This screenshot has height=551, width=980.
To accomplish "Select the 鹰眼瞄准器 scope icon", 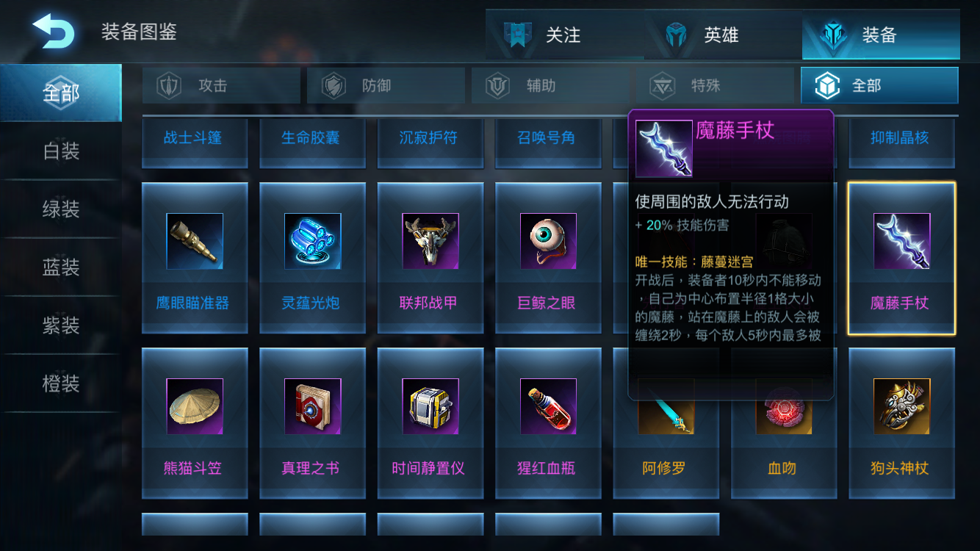I will (x=195, y=242).
